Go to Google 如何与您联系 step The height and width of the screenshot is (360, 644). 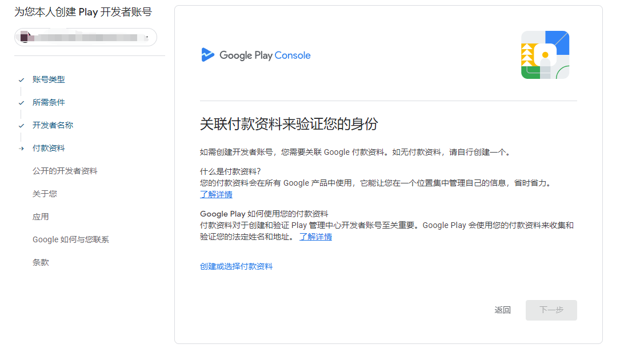point(71,240)
